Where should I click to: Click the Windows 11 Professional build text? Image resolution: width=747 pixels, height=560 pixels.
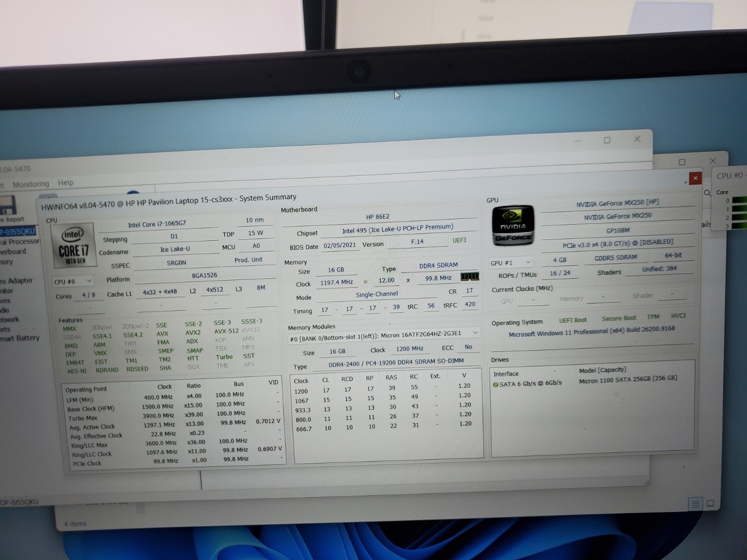pyautogui.click(x=592, y=331)
